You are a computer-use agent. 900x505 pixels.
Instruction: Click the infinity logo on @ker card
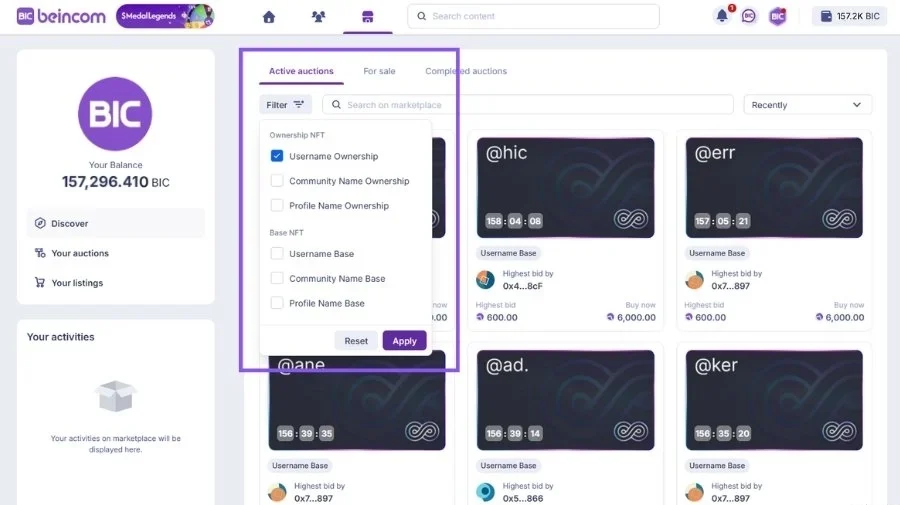pos(839,432)
